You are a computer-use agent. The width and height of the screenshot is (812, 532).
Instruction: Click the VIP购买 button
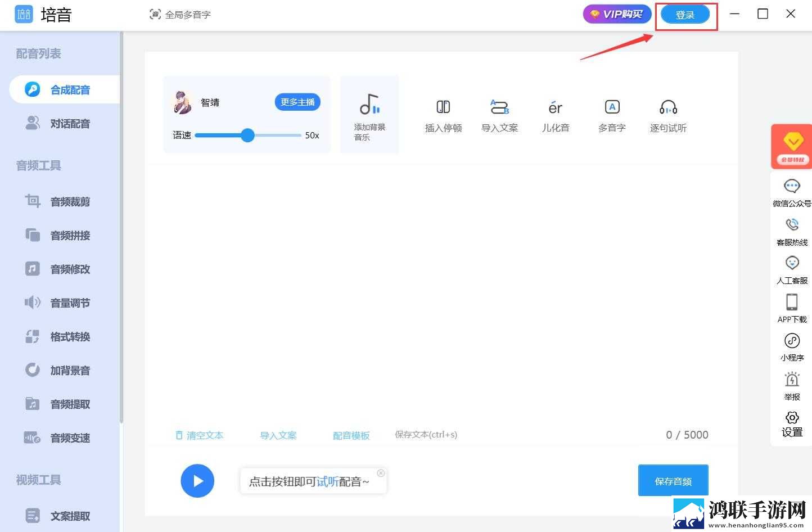(617, 14)
